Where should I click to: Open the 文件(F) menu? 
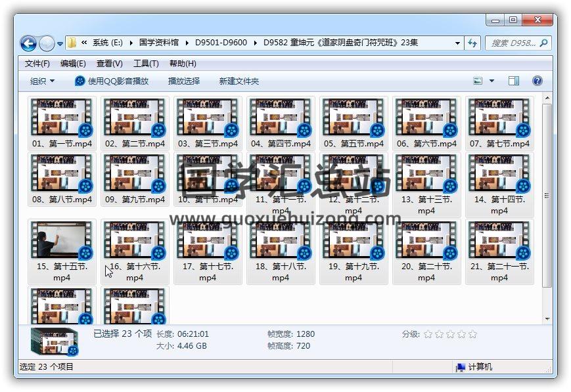pyautogui.click(x=37, y=64)
